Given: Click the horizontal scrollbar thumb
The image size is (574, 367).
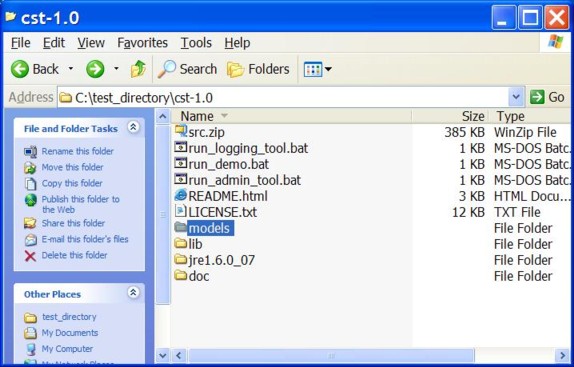Looking at the screenshot, I should [x=331, y=356].
